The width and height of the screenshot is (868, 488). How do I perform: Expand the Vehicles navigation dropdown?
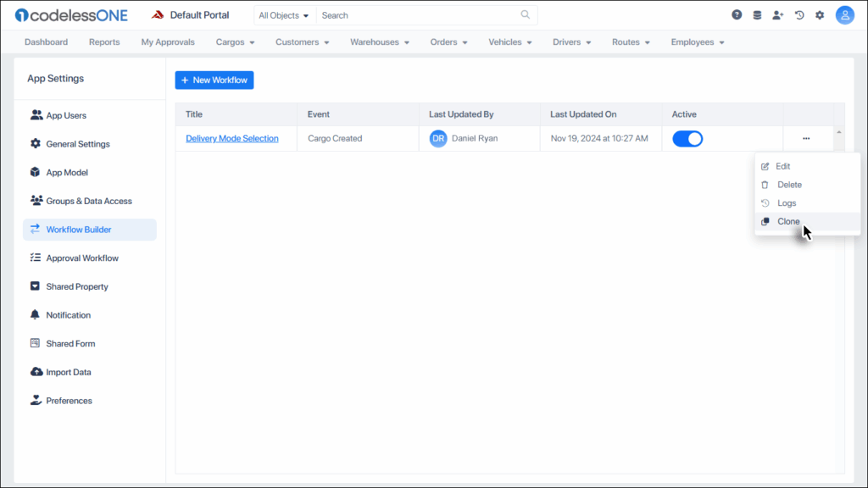pos(509,41)
